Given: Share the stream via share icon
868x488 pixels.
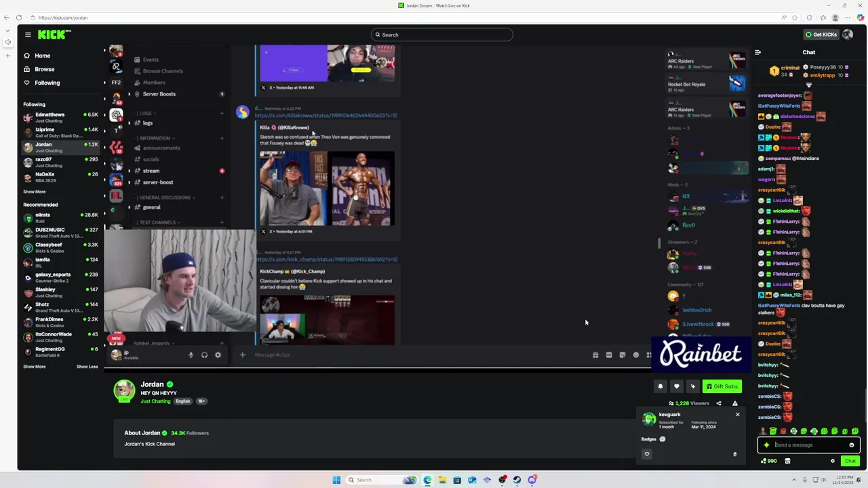Looking at the screenshot, I should point(719,403).
